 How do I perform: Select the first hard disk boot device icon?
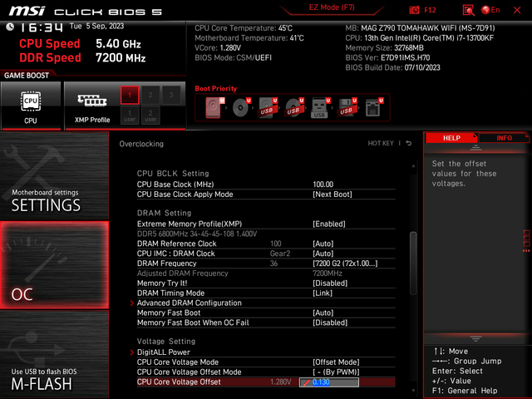[214, 107]
